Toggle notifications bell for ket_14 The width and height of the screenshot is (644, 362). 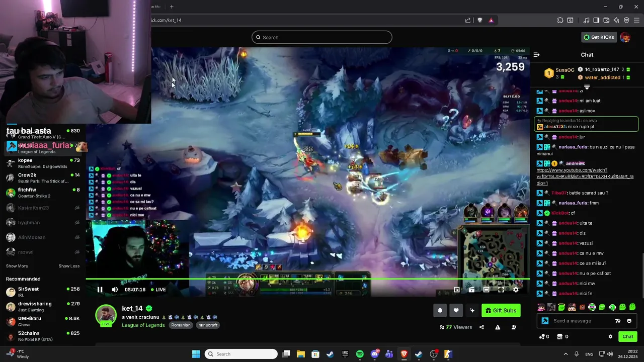tap(440, 310)
